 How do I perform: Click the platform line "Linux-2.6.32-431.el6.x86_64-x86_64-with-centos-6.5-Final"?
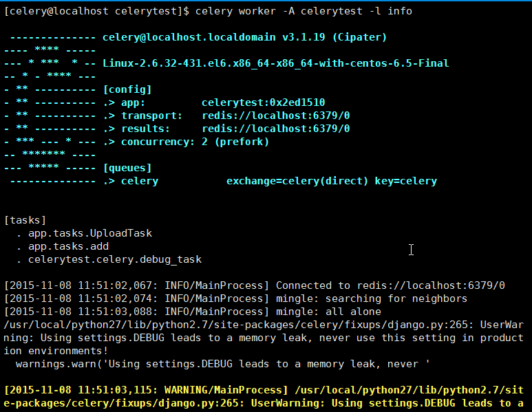point(276,63)
